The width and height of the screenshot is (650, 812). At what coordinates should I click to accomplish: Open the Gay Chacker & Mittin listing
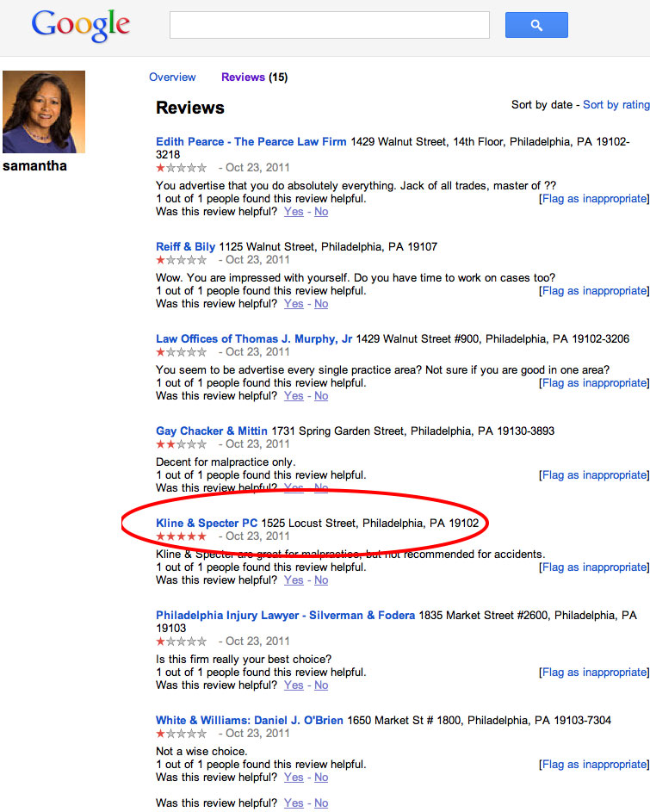coord(211,431)
